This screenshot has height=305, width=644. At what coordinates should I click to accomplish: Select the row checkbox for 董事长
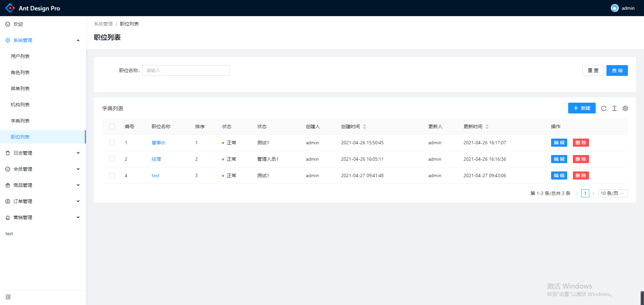click(112, 143)
